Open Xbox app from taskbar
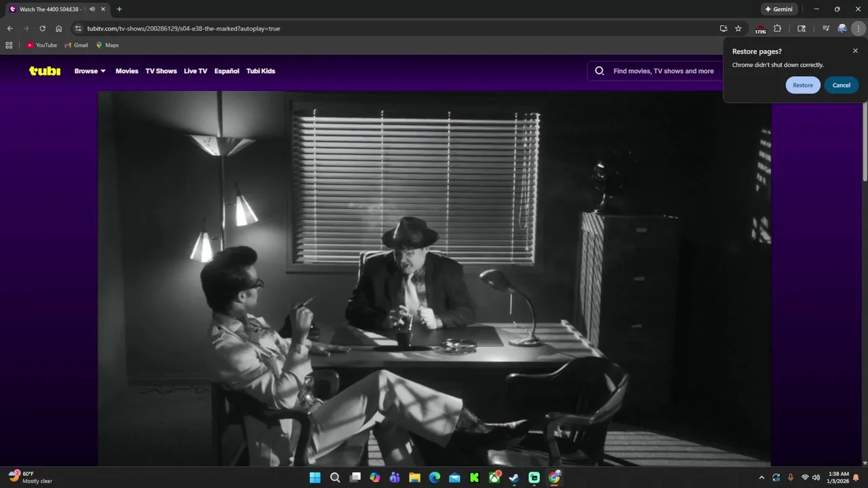 click(x=495, y=477)
